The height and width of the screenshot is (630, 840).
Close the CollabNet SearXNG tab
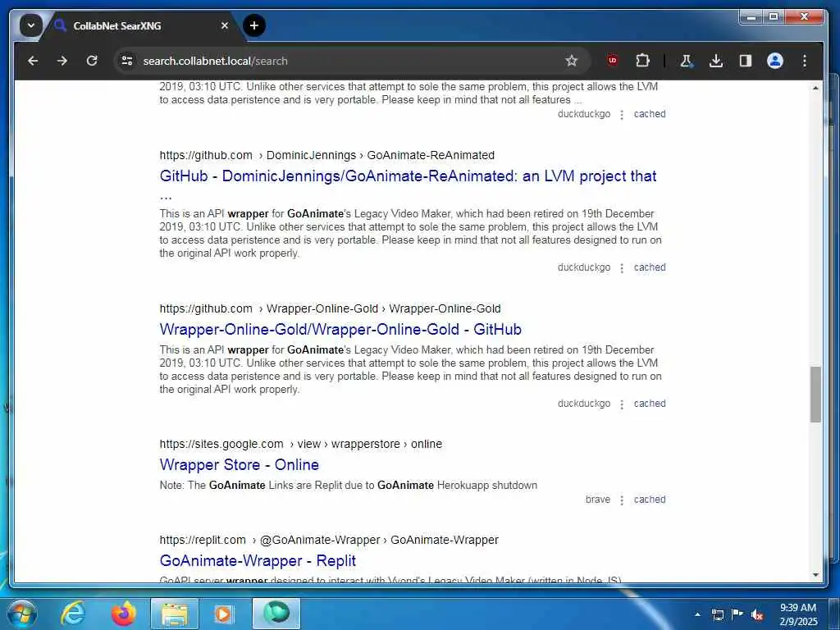coord(225,25)
